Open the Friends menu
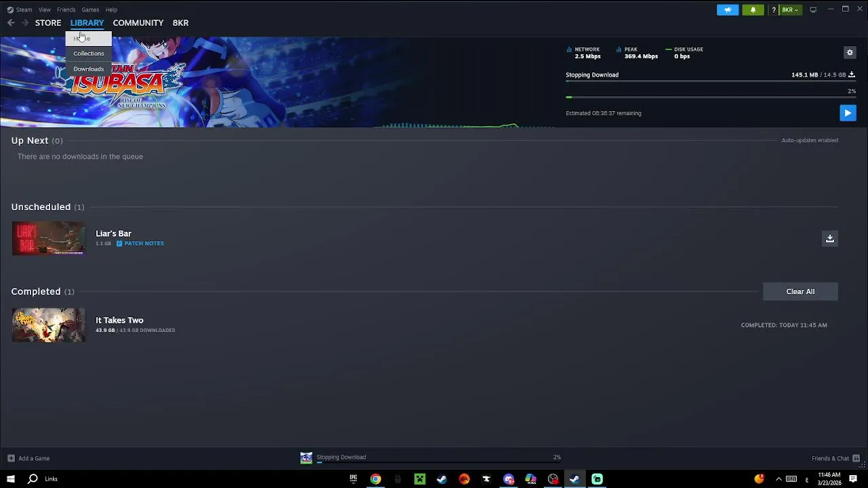This screenshot has width=868, height=488. coord(66,9)
